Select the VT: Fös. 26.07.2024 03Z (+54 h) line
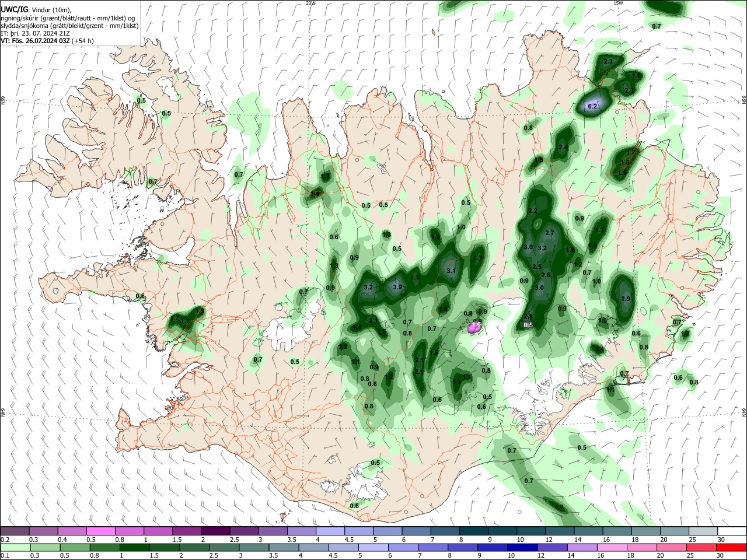The height and width of the screenshot is (560, 747). (x=47, y=41)
